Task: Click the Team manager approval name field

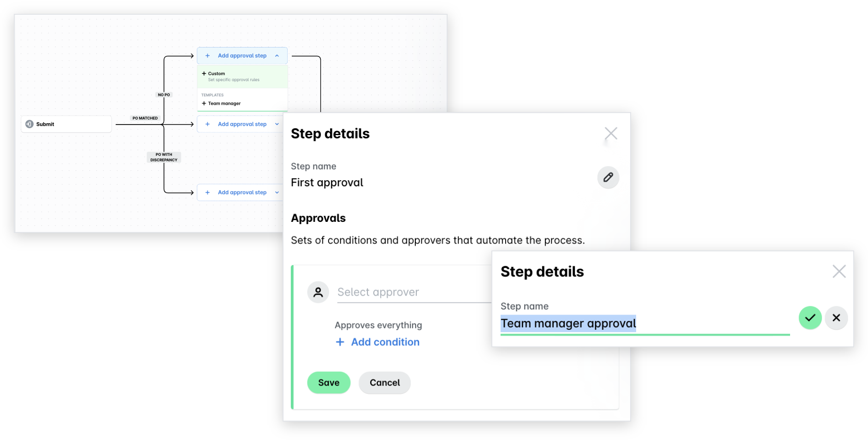Action: click(x=645, y=324)
